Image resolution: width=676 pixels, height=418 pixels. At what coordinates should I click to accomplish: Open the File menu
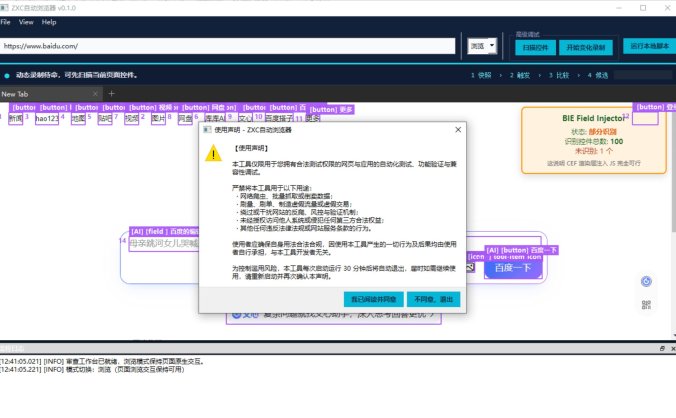click(x=5, y=22)
